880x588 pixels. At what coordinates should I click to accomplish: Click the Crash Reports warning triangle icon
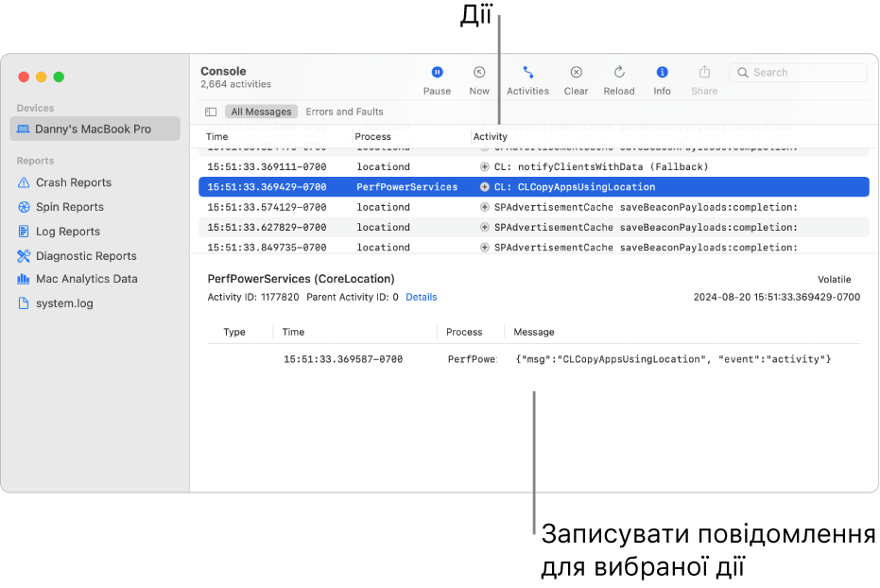tap(24, 182)
